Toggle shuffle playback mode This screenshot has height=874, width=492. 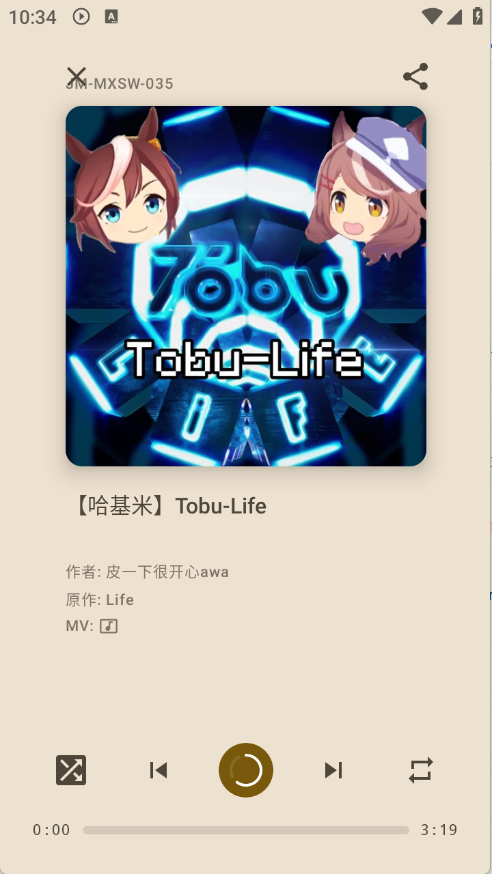click(x=71, y=770)
